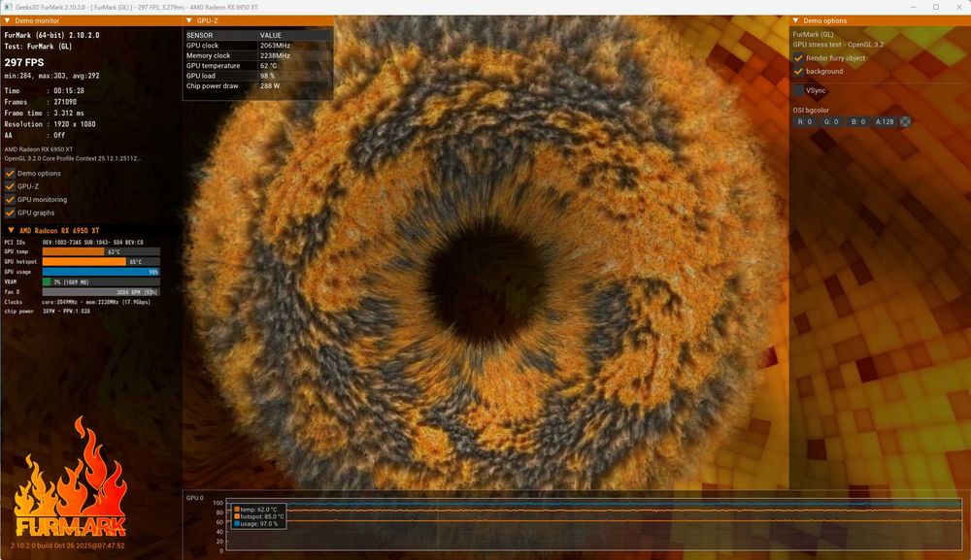Click the Time 00:15:28 entry
Screen dimensions: 971x560
[x=44, y=90]
